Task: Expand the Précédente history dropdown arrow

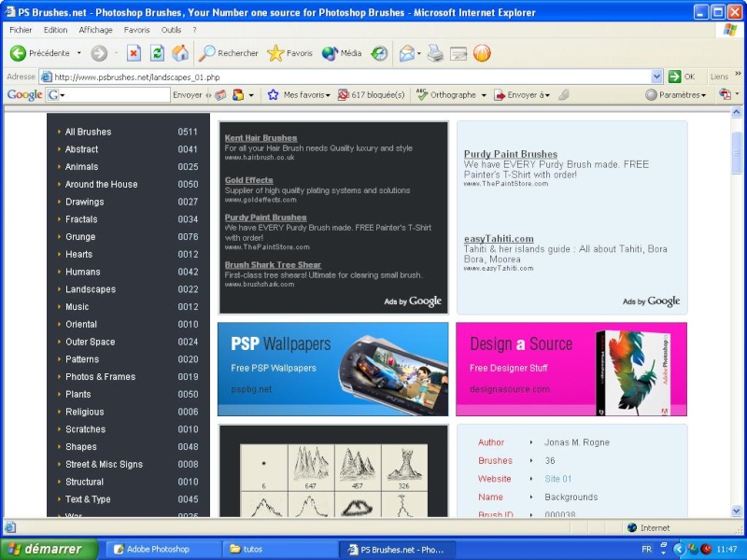Action: (x=79, y=53)
